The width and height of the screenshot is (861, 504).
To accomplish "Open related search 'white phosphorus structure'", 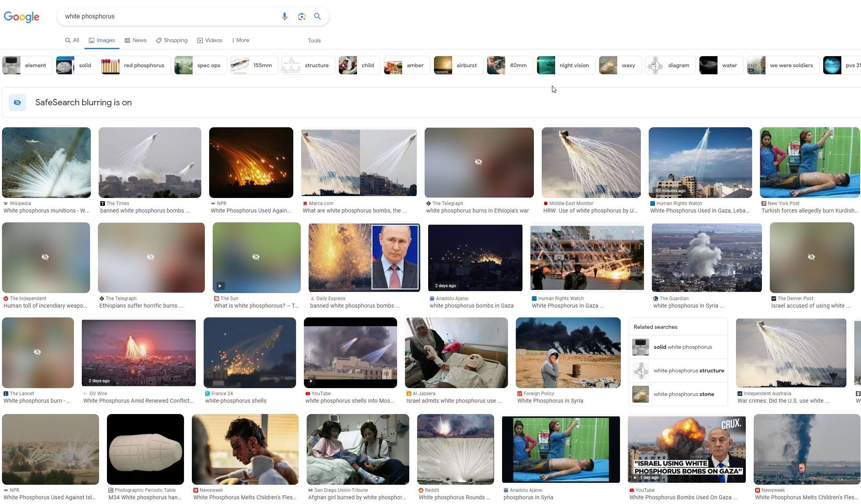I will (x=678, y=371).
